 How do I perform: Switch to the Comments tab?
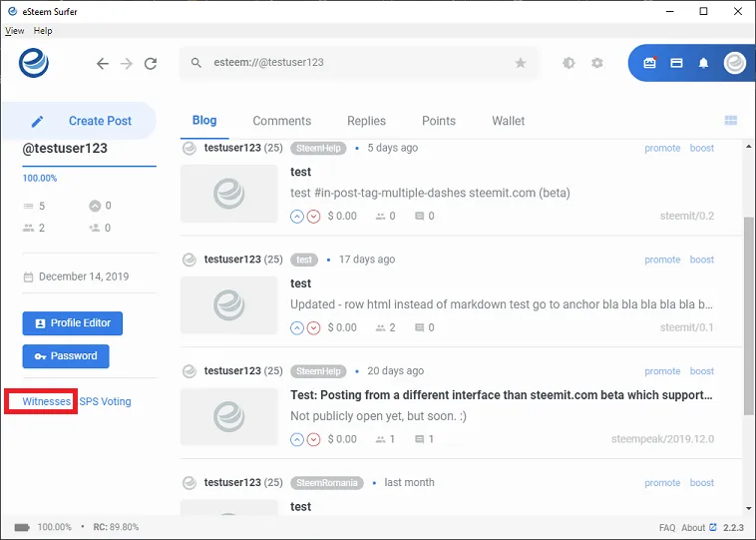[x=282, y=121]
